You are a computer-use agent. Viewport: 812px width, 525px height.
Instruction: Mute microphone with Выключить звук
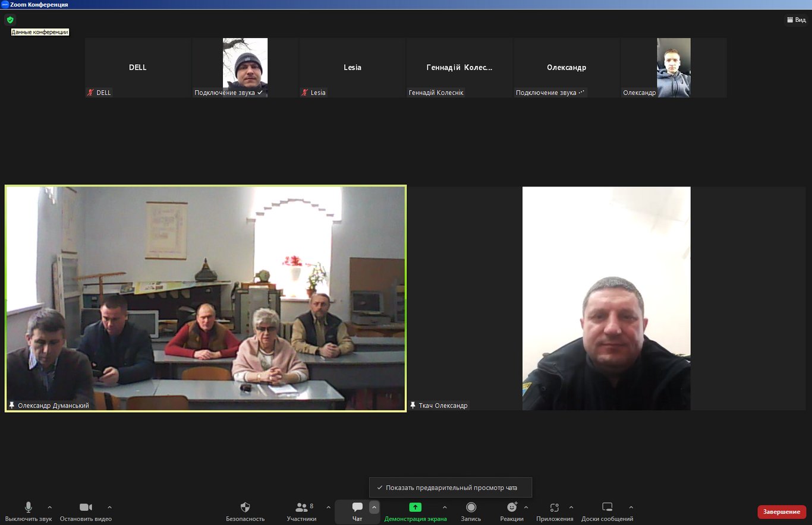click(28, 508)
